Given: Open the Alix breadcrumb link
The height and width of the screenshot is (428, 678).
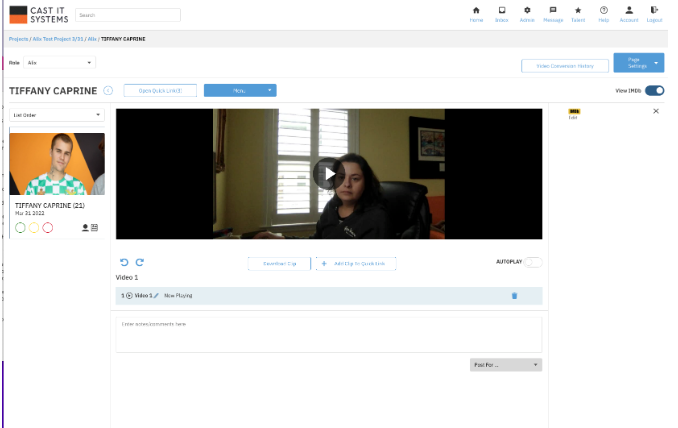Looking at the screenshot, I should 92,39.
